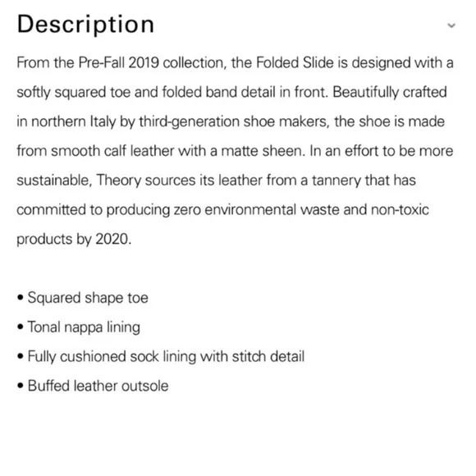Click the phrase 'smooth calf leather'
The width and height of the screenshot is (476, 476).
coord(112,151)
